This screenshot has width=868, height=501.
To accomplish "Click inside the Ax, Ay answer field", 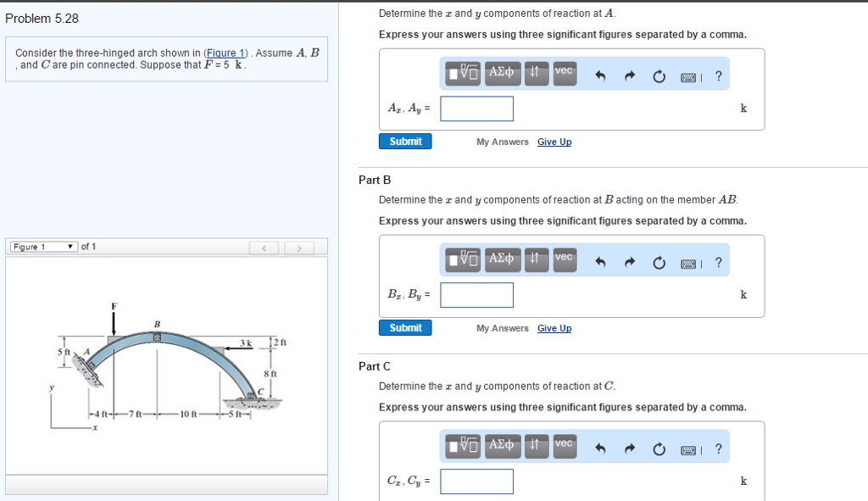I will point(476,109).
